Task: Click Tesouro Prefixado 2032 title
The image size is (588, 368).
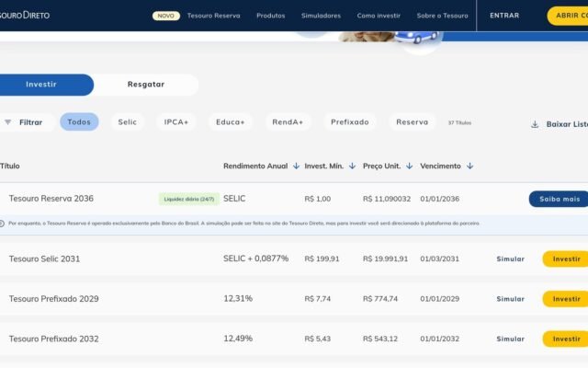Action: point(53,339)
